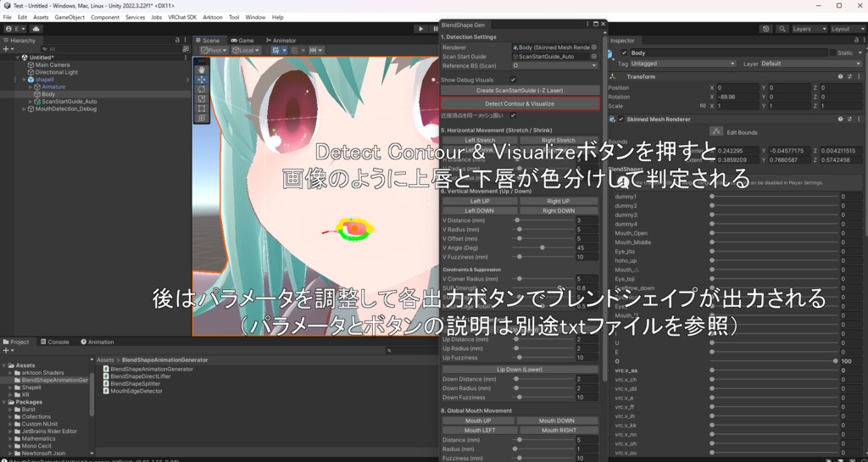Open Skinned Mesh Renderer help icon
Viewport: 868px width, 462px height.
(x=840, y=119)
